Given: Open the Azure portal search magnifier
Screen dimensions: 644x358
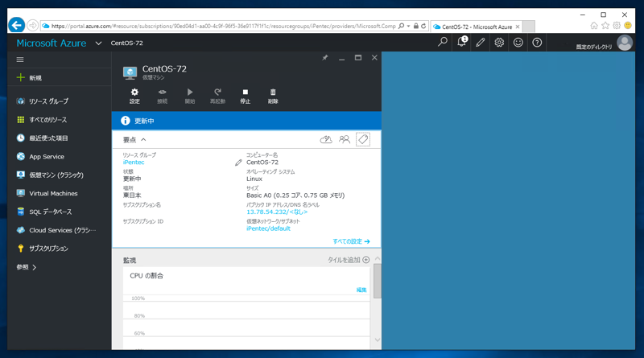Looking at the screenshot, I should (x=442, y=43).
